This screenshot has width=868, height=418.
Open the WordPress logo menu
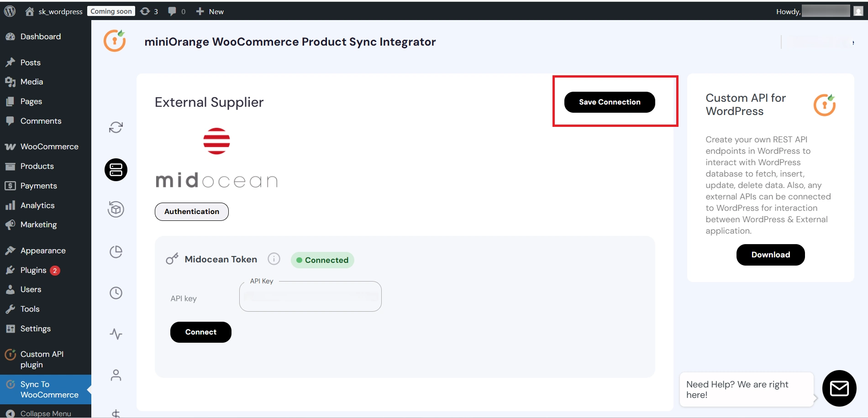click(x=10, y=11)
